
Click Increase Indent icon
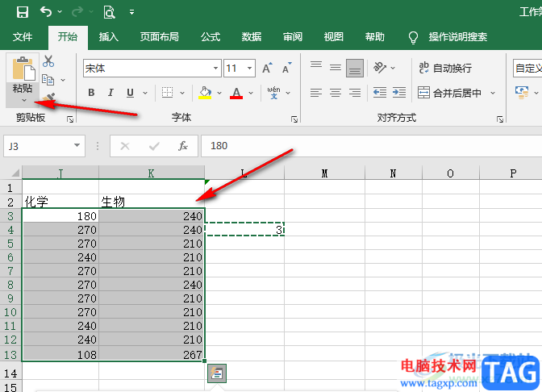[399, 93]
